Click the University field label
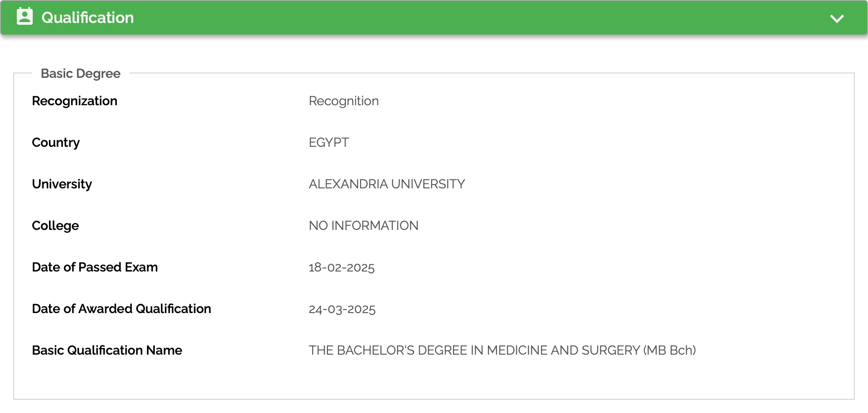868x413 pixels. tap(62, 184)
